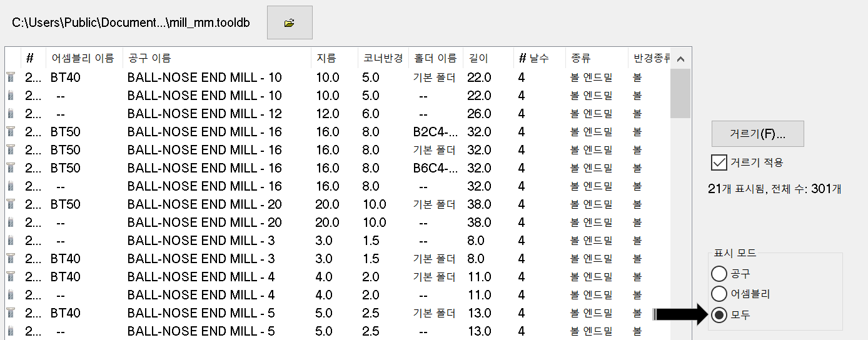Click the 38.0 length in the BT50 row
The image size is (868, 340).
coord(479,204)
